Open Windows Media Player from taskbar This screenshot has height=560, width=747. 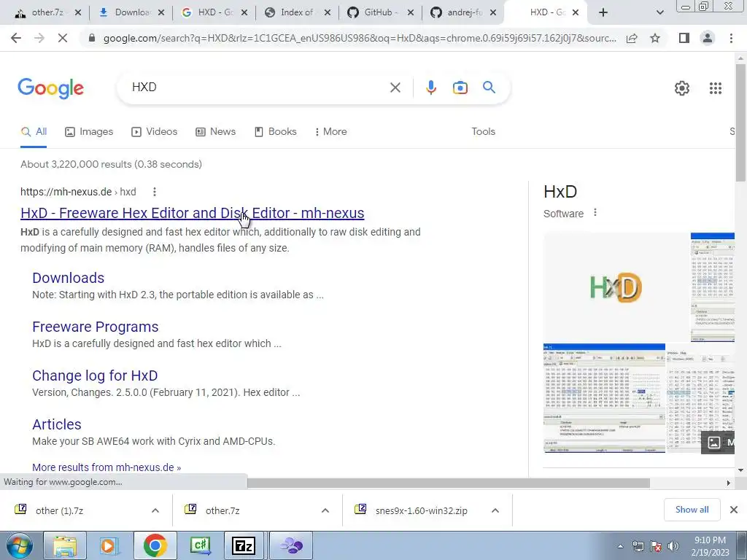pyautogui.click(x=109, y=545)
